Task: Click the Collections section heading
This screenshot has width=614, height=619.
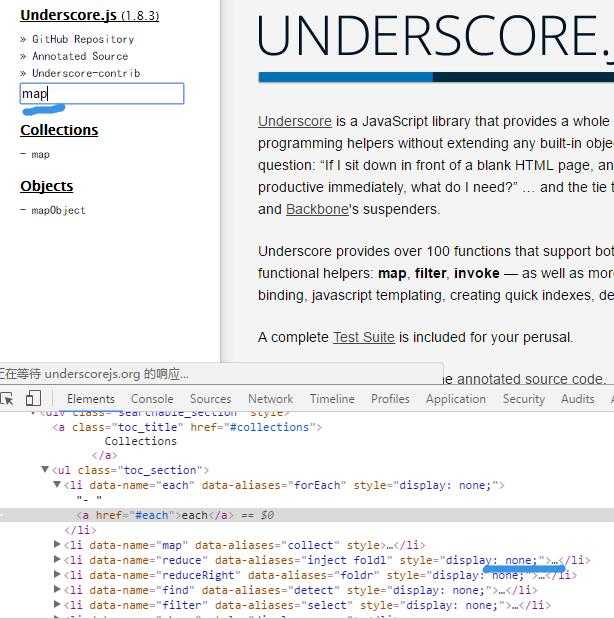Action: pos(59,130)
